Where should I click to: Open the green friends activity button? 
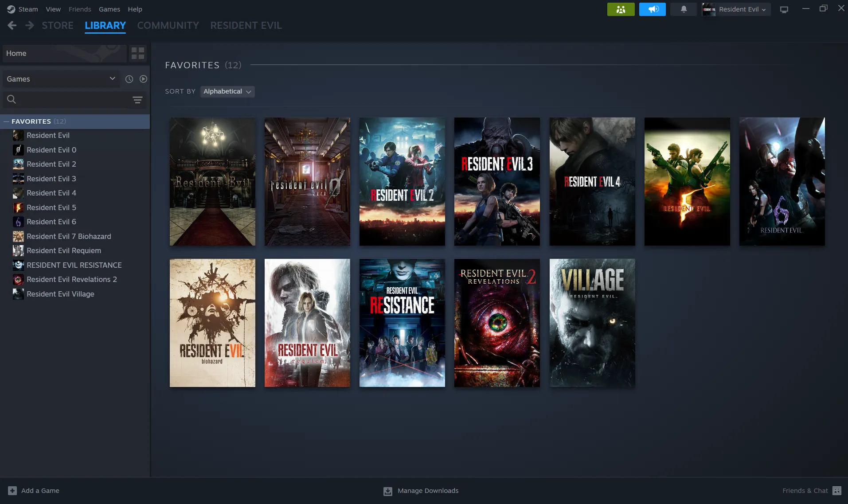tap(621, 9)
